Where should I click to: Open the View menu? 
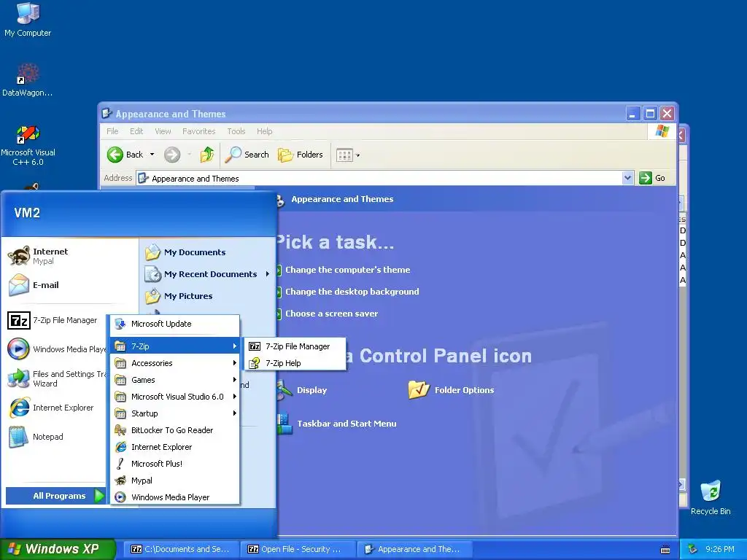(163, 131)
